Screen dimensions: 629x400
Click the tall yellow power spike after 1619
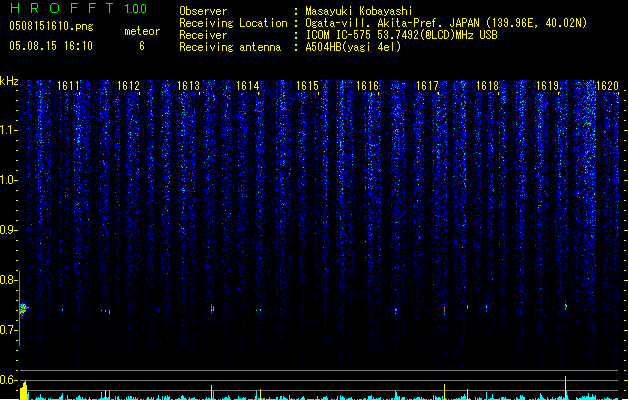coord(566,388)
